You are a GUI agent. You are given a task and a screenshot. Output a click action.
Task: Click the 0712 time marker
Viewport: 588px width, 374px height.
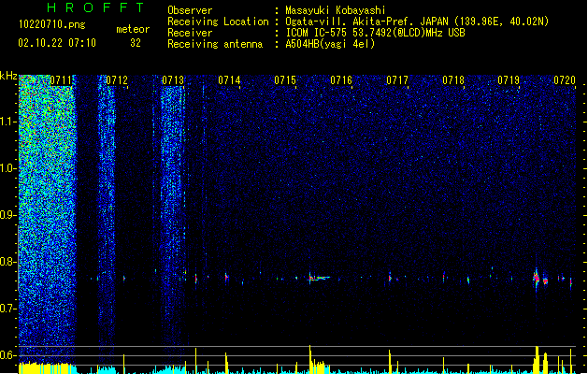[x=117, y=80]
